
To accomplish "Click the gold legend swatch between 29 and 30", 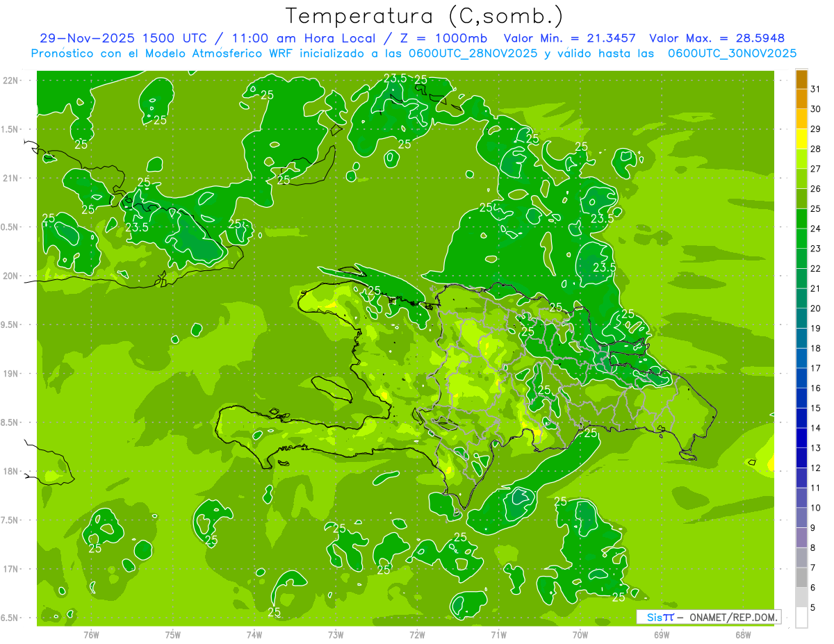I will tap(801, 119).
